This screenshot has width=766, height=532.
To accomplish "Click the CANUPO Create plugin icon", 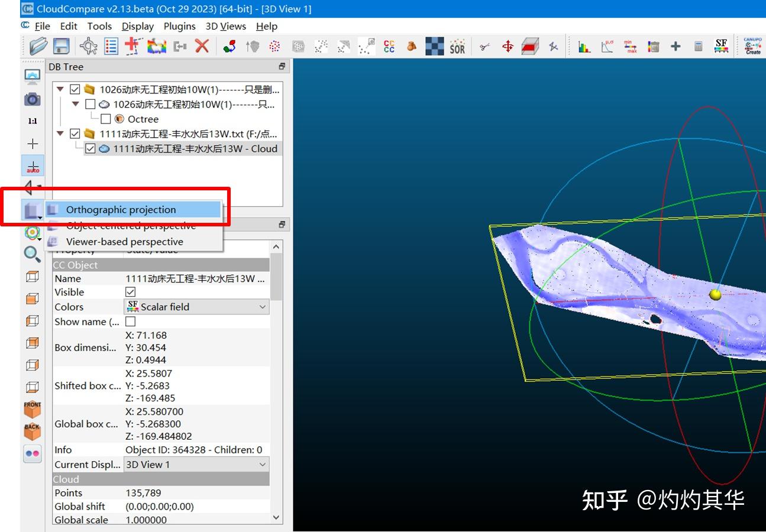I will [x=753, y=46].
